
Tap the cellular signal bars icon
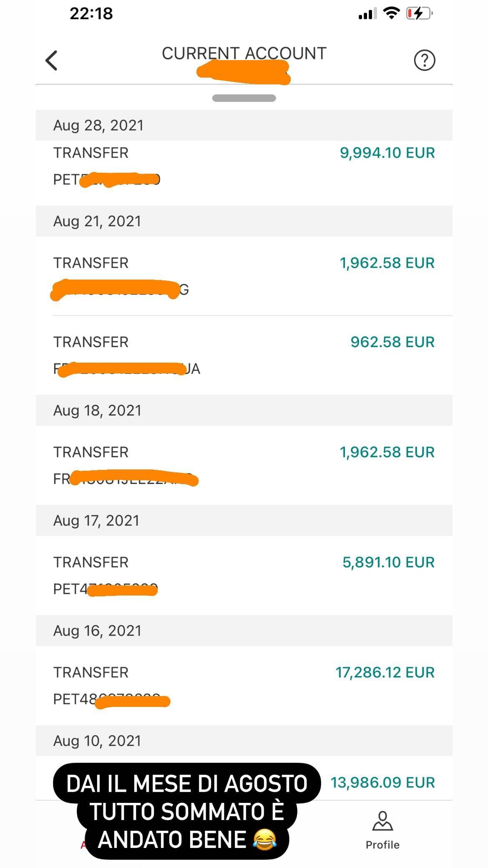[367, 14]
